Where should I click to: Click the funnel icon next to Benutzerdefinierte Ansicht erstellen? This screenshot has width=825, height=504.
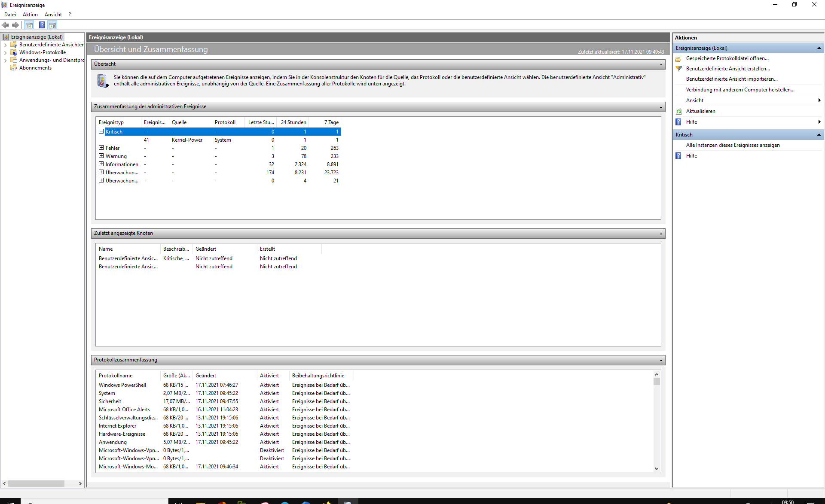pos(679,69)
